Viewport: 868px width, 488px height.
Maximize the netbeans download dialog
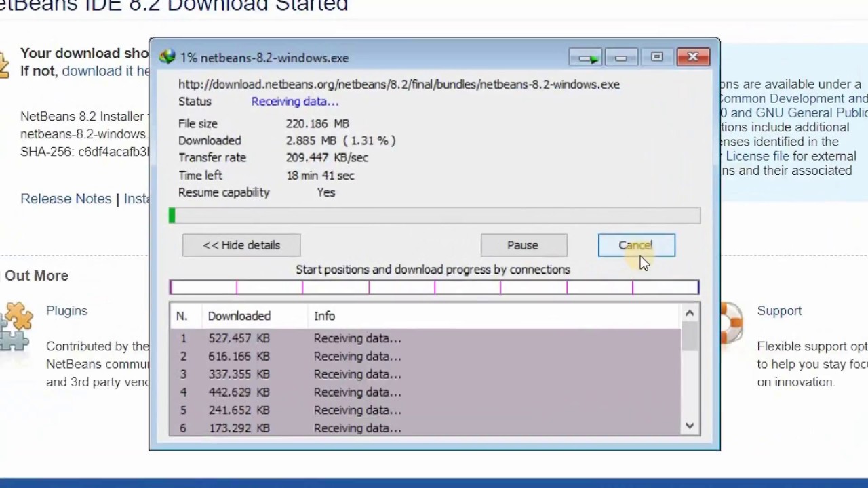656,58
